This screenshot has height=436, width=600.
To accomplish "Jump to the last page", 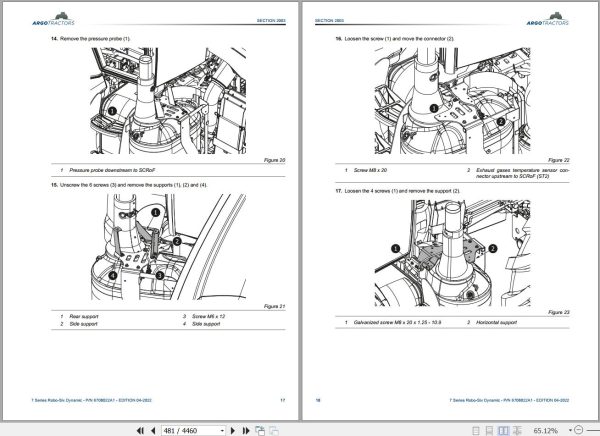I will (x=246, y=431).
